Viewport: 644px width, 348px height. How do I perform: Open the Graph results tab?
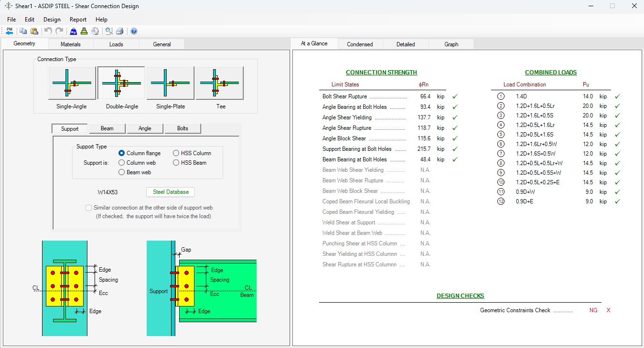point(451,44)
